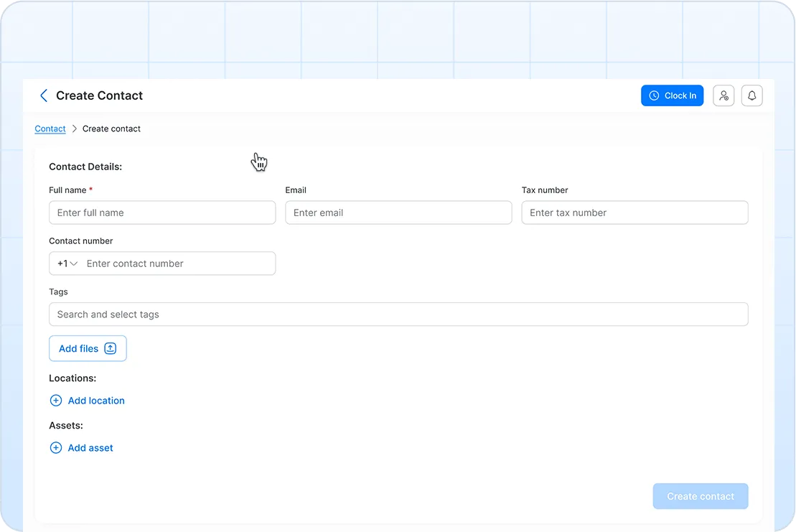Click the plus icon beside Add asset
Screen dimensions: 796x532
pyautogui.click(x=56, y=448)
